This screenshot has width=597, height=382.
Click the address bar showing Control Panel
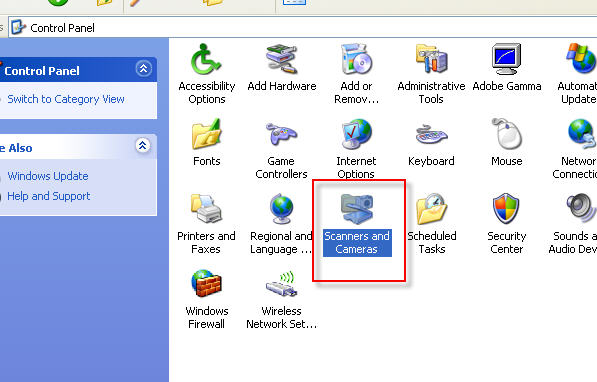click(303, 27)
